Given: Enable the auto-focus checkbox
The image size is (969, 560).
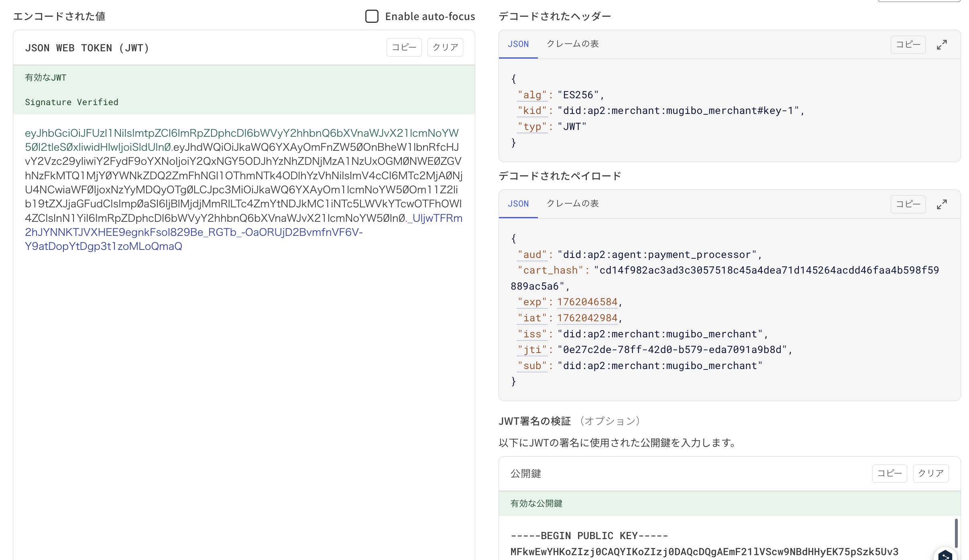Looking at the screenshot, I should [x=372, y=16].
